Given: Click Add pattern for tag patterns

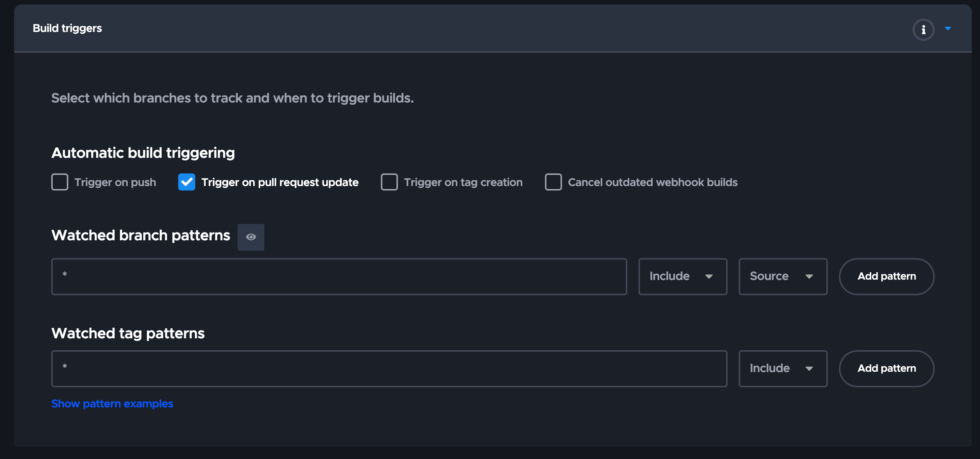Looking at the screenshot, I should point(886,368).
